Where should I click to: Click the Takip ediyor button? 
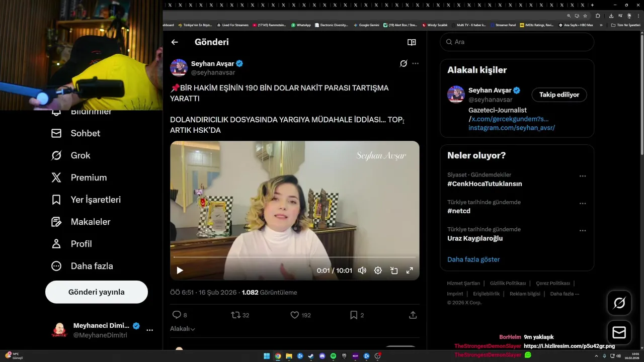tap(559, 95)
